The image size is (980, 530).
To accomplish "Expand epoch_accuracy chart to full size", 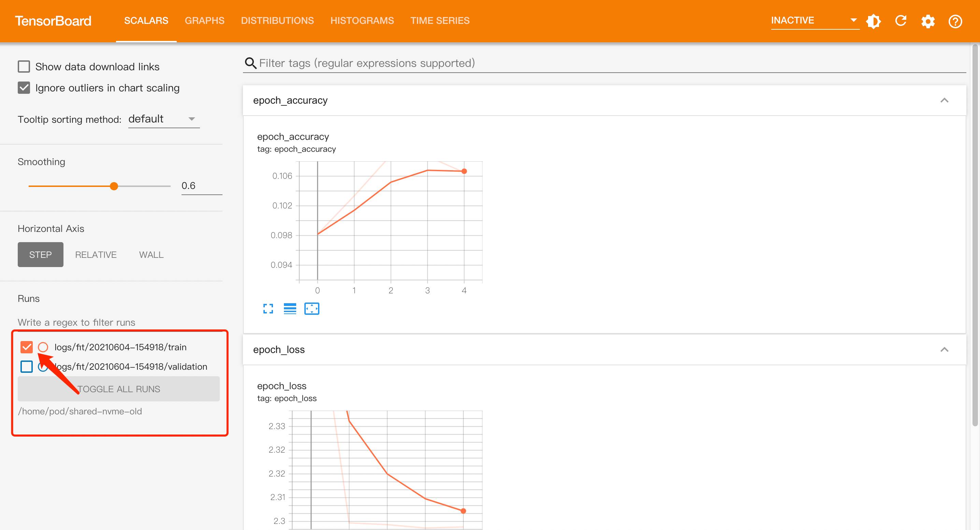I will pyautogui.click(x=268, y=309).
